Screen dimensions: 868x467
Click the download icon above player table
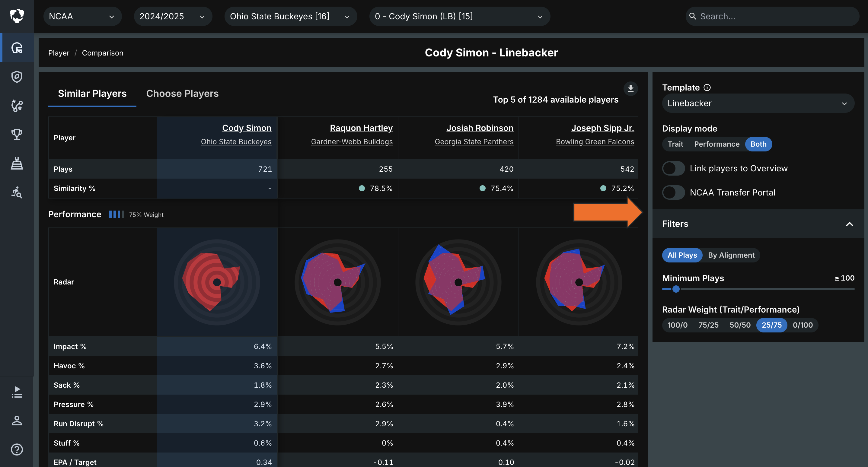(x=630, y=89)
